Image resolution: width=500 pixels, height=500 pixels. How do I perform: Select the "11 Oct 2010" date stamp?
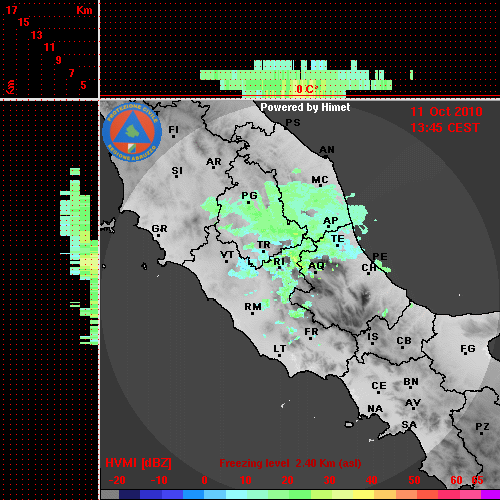coord(446,112)
